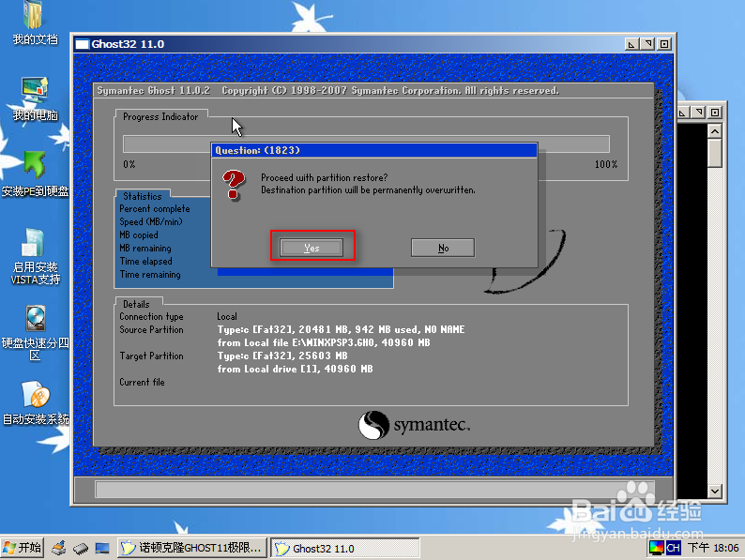
Task: Click the background window scrollbar thumb
Action: click(x=715, y=153)
